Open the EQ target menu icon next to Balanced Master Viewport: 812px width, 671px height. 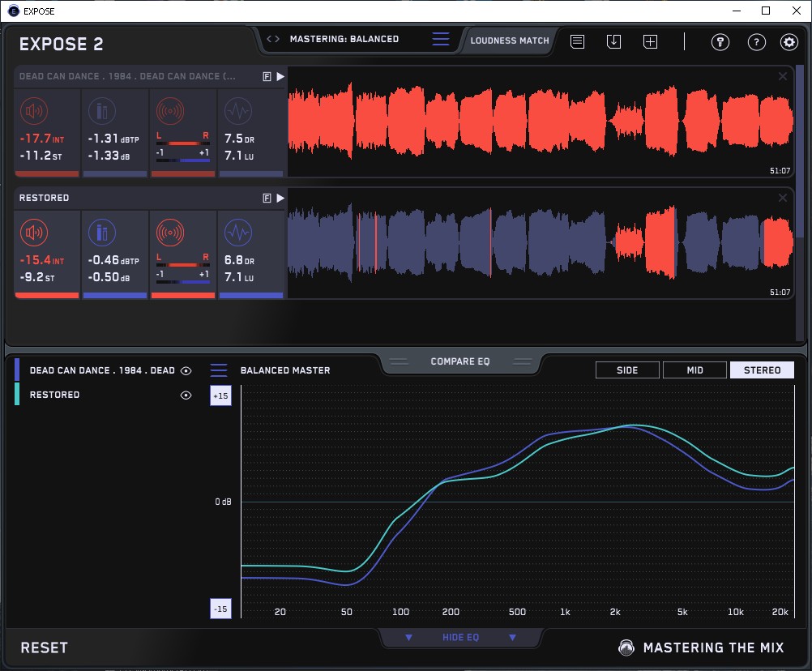coord(219,370)
